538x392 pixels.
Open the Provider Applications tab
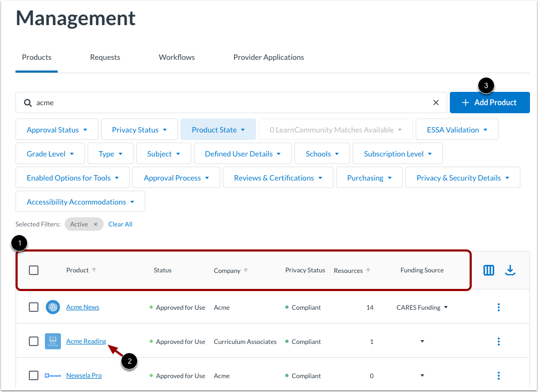click(x=268, y=57)
